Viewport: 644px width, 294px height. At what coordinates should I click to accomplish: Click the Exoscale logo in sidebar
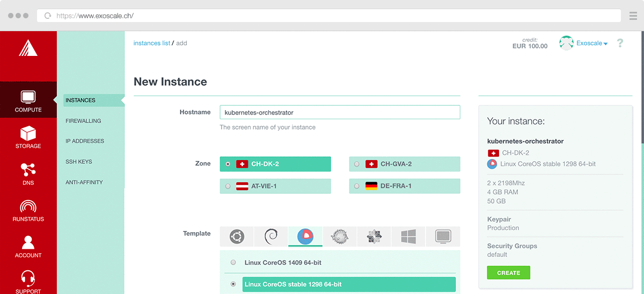(28, 48)
